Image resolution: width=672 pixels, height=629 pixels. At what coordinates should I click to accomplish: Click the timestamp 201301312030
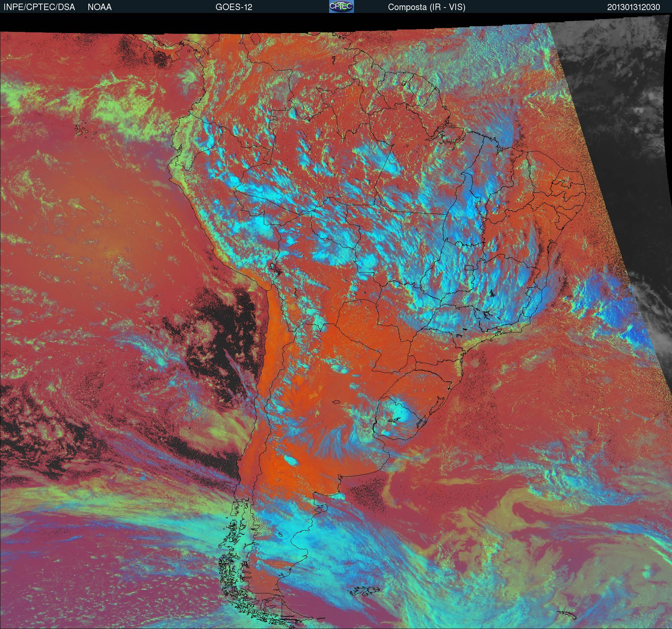[x=634, y=7]
